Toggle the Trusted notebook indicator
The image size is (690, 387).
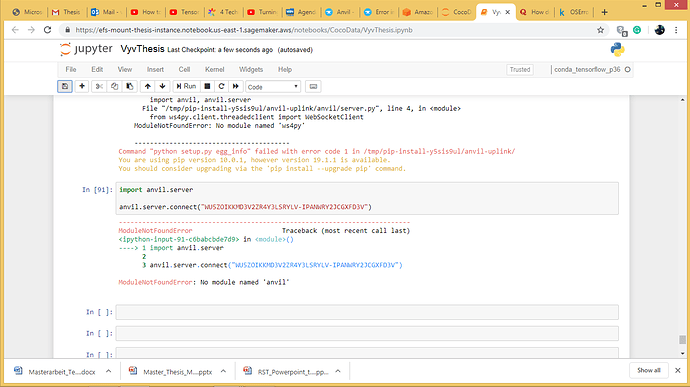(520, 70)
